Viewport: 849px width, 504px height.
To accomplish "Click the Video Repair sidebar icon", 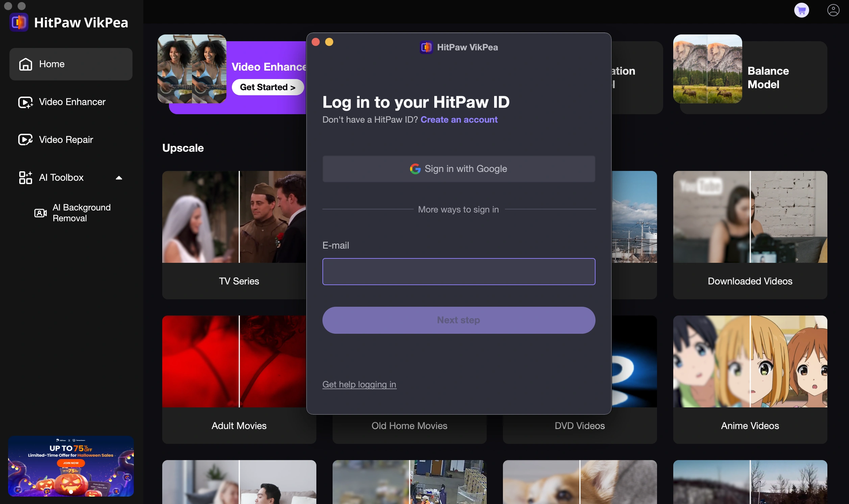I will click(25, 140).
